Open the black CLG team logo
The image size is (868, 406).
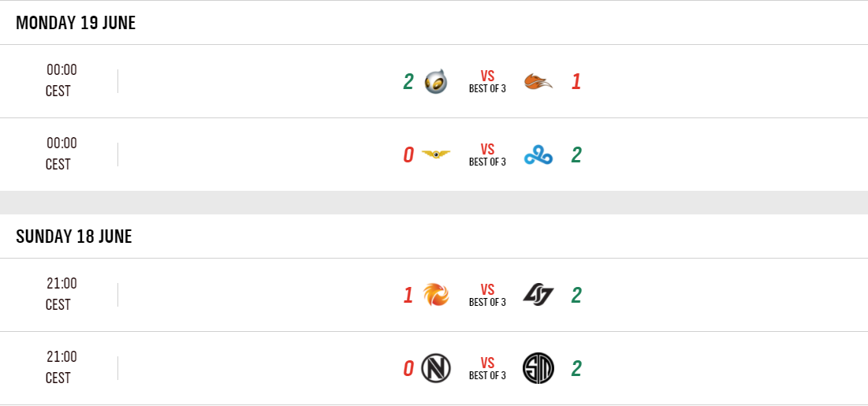(x=538, y=295)
